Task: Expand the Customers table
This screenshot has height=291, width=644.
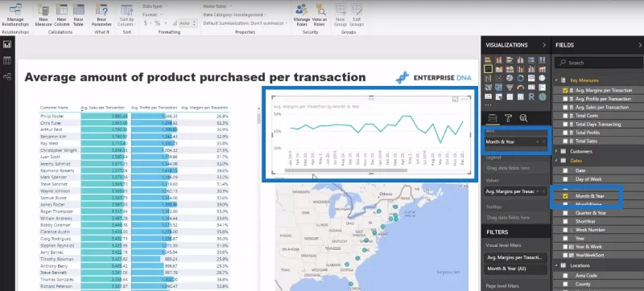Action: (x=556, y=151)
